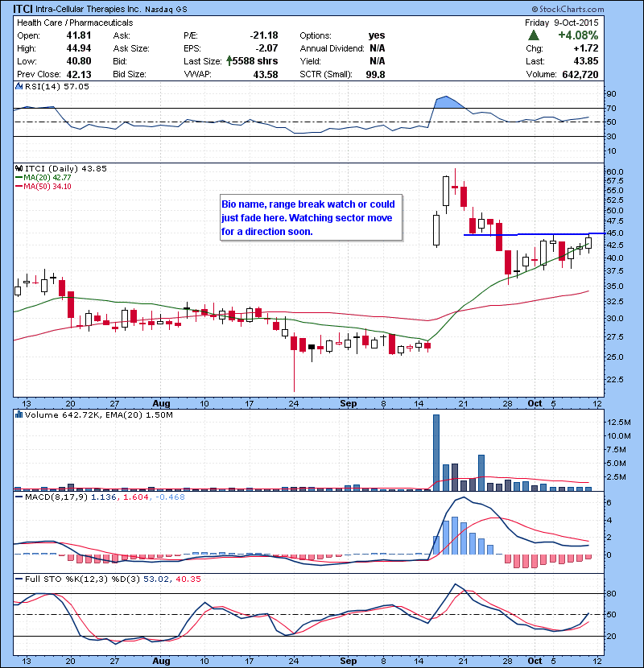The width and height of the screenshot is (644, 668).
Task: Click the Nasdaq GS exchange label
Action: pos(166,10)
